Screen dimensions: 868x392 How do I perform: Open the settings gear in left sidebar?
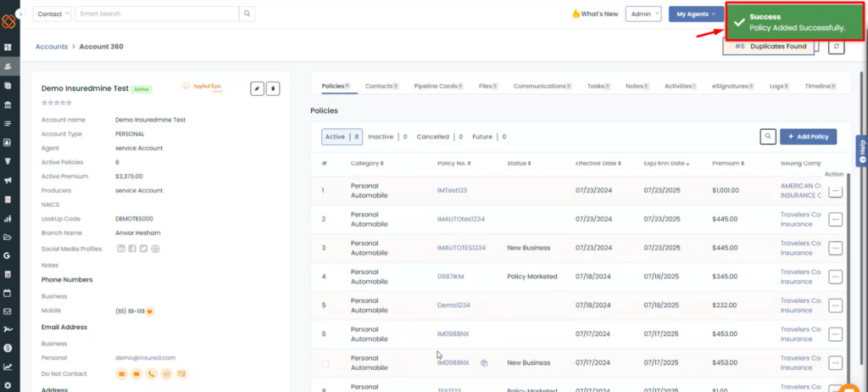[x=8, y=385]
